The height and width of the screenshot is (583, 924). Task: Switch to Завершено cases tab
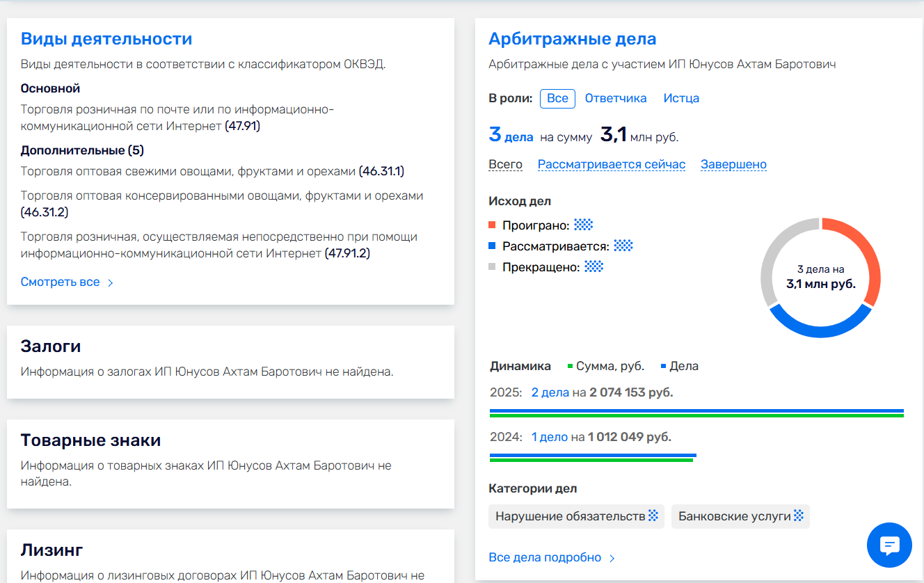[x=733, y=164]
